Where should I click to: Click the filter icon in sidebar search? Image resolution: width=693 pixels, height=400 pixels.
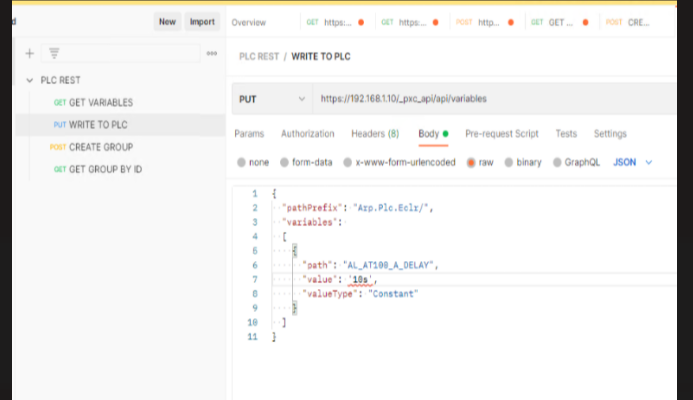54,53
